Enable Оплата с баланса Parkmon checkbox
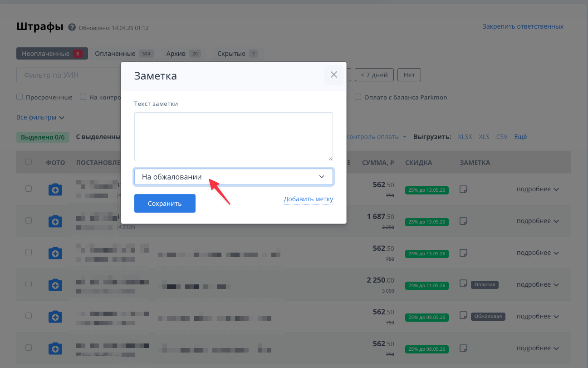Viewport: 588px width, 368px height. pyautogui.click(x=358, y=97)
